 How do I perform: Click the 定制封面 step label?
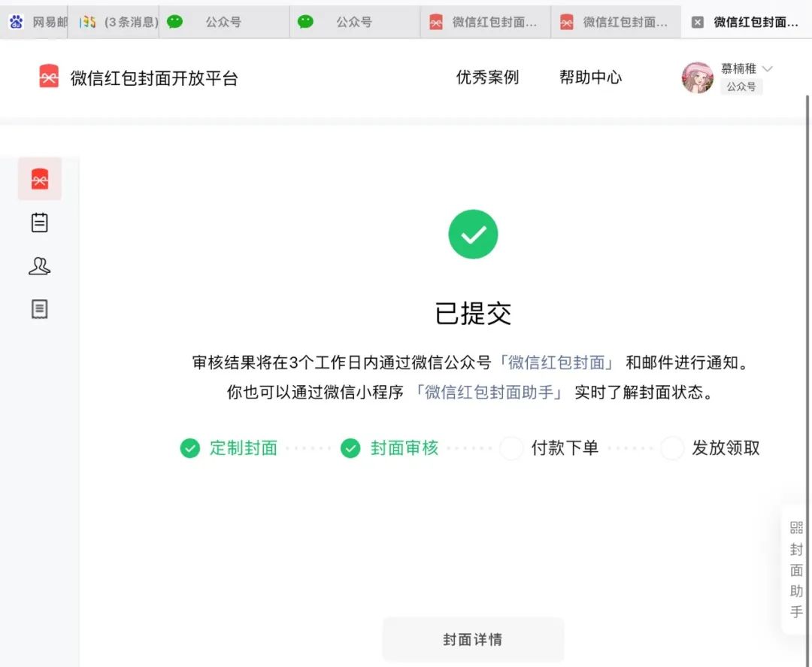click(x=244, y=448)
